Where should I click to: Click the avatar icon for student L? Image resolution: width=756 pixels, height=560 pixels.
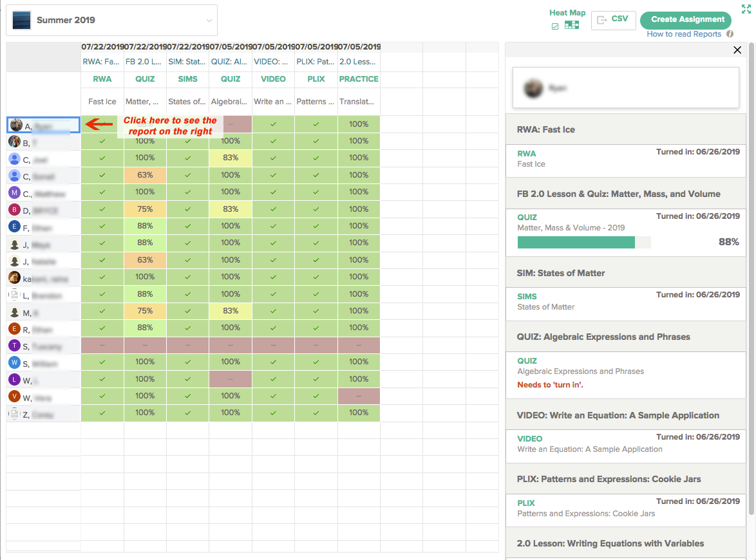tap(14, 294)
